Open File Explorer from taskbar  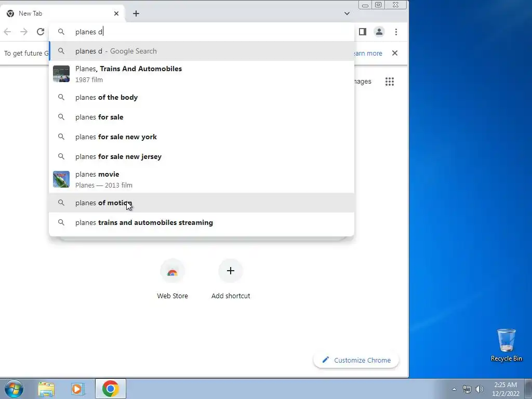(46, 389)
